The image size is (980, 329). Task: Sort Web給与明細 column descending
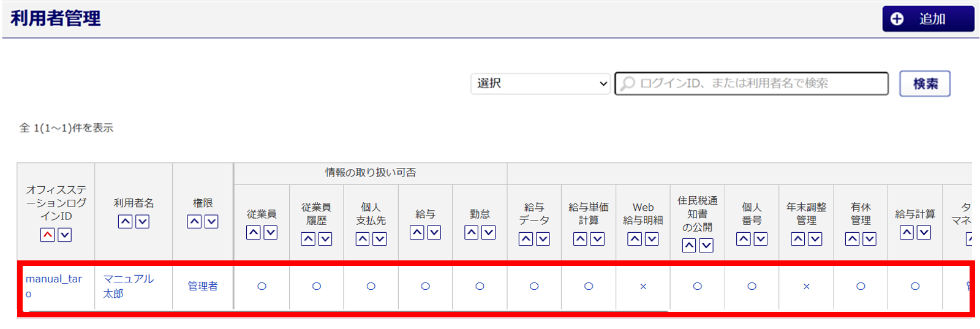(x=652, y=239)
